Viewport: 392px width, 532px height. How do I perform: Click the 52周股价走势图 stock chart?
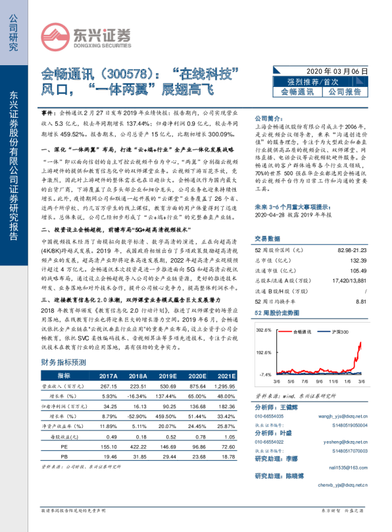click(x=312, y=354)
